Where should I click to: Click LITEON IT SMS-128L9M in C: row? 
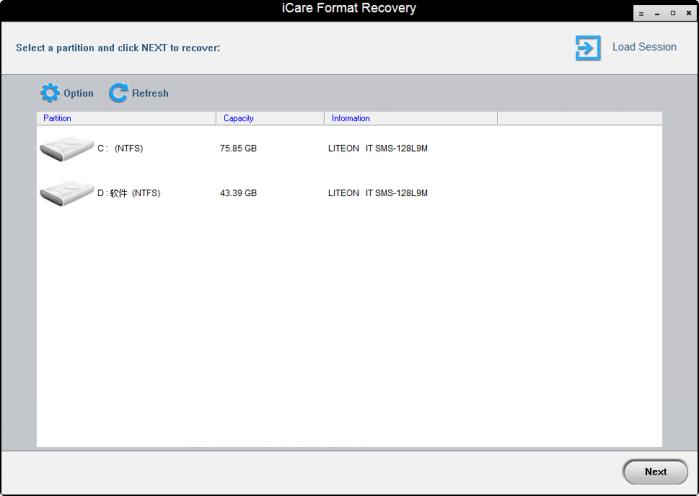coord(378,148)
